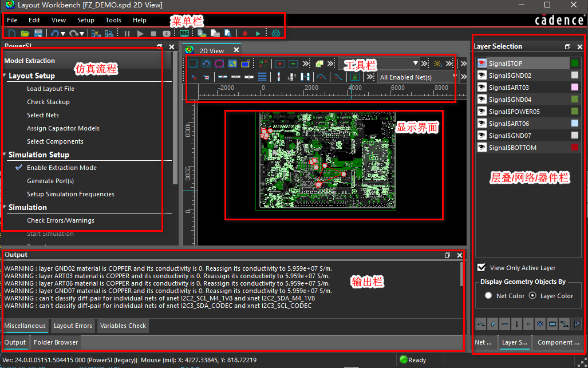This screenshot has width=588, height=368.
Task: Expand the chevron left of All Enabled Net(s)
Action: click(370, 77)
